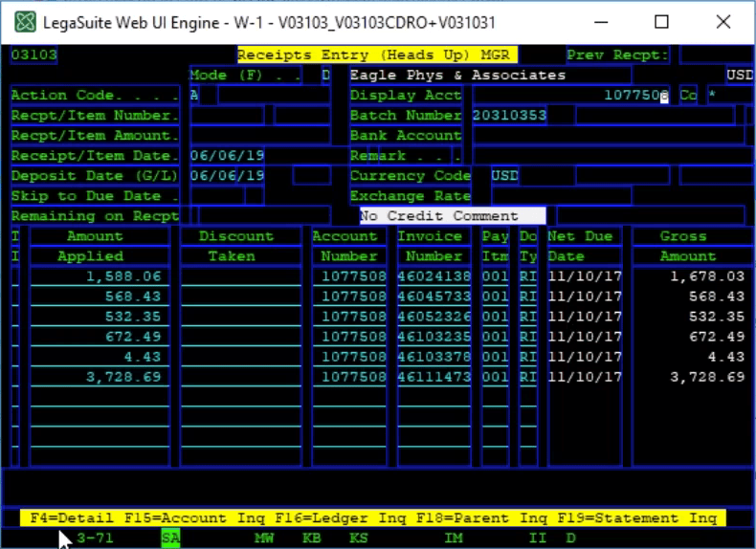Select Amount Applied cell 672.49

pos(100,337)
